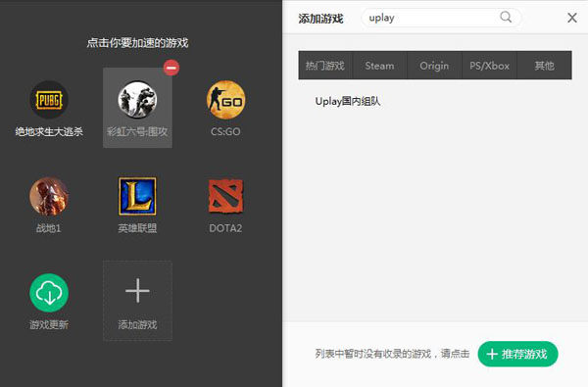The height and width of the screenshot is (387, 588).
Task: Remove 彩虹六号 with the red minus badge
Action: [x=171, y=68]
